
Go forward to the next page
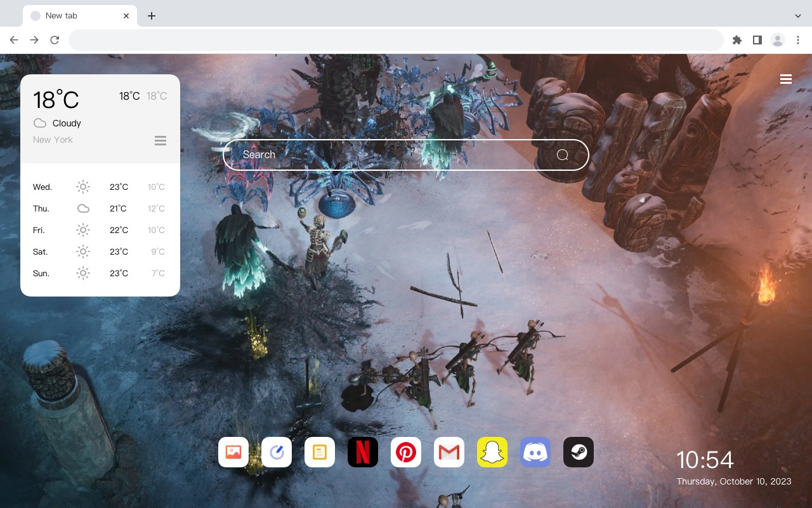point(34,40)
